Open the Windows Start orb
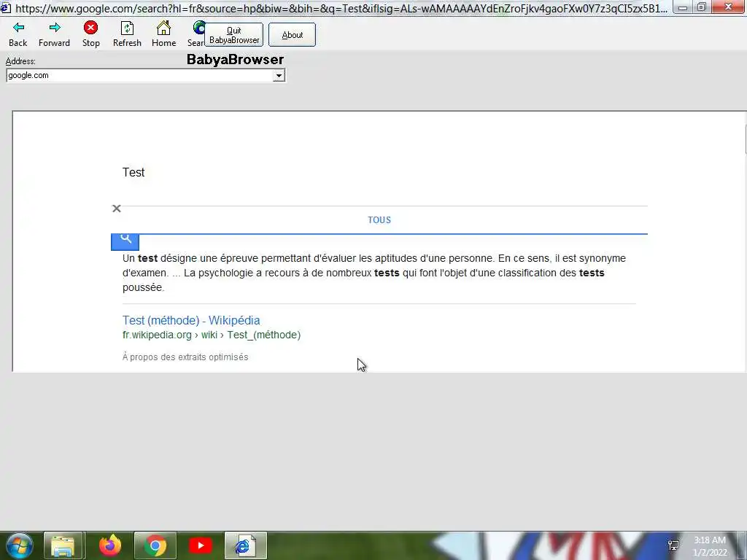 pos(19,545)
